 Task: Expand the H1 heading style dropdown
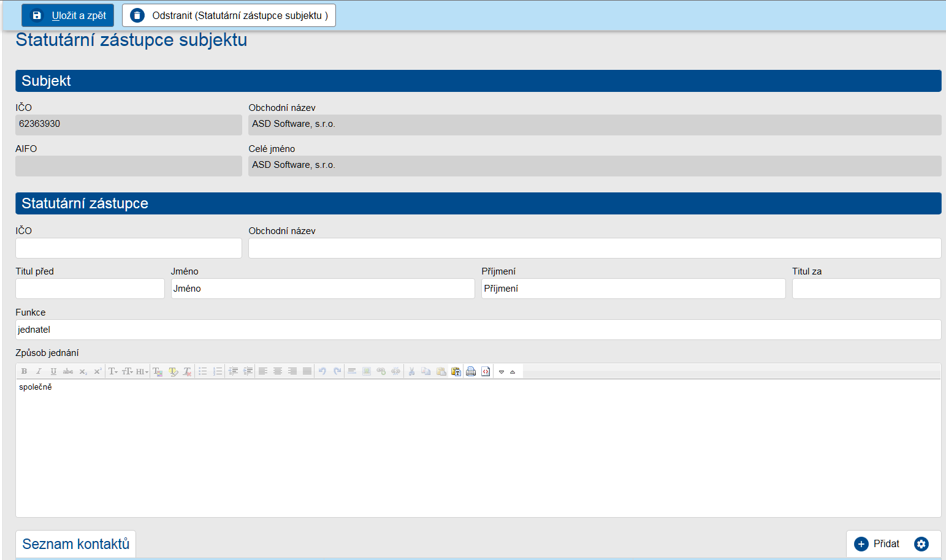tap(142, 371)
